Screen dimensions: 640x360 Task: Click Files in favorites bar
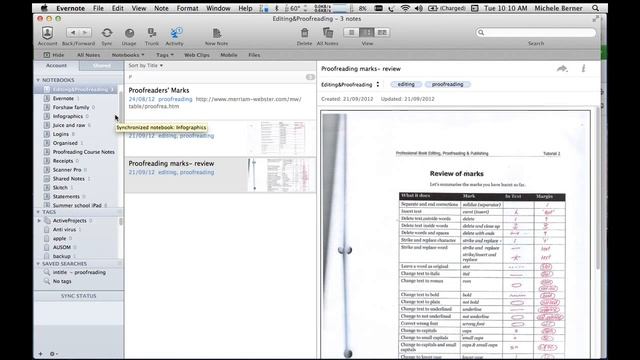point(254,55)
